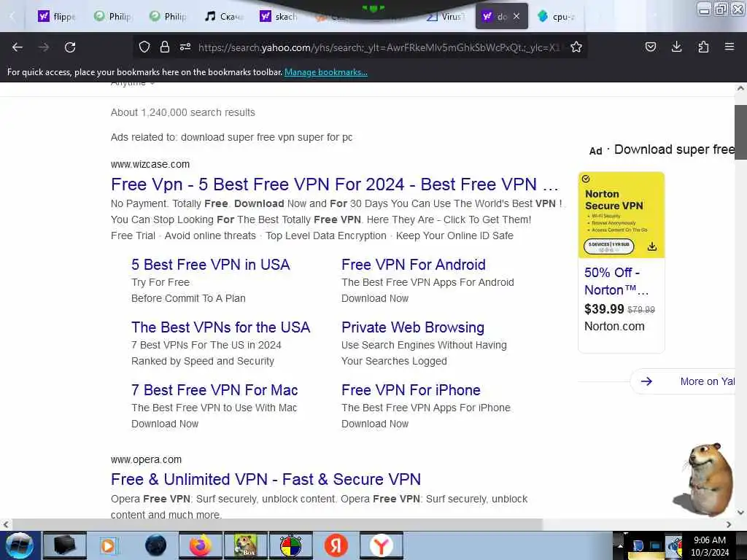This screenshot has height=560, width=747.
Task: Click the right arrow of the horizontal scrollbar
Action: [x=729, y=524]
